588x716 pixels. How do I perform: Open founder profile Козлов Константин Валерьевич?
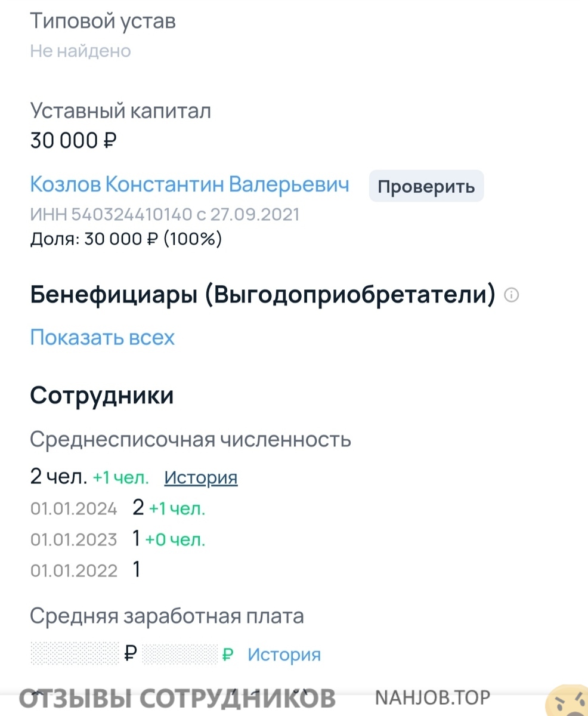pyautogui.click(x=190, y=184)
